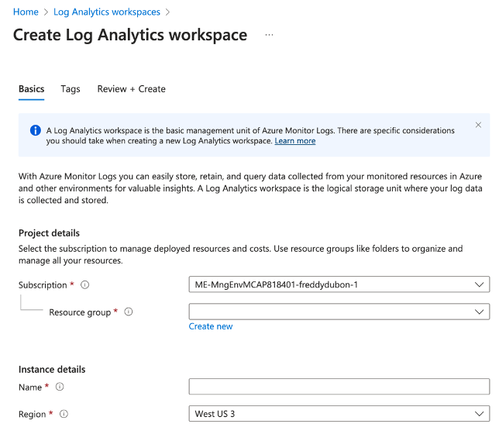This screenshot has height=448, width=499.
Task: Open the Log Analytics workspaces breadcrumb link
Action: (x=107, y=12)
